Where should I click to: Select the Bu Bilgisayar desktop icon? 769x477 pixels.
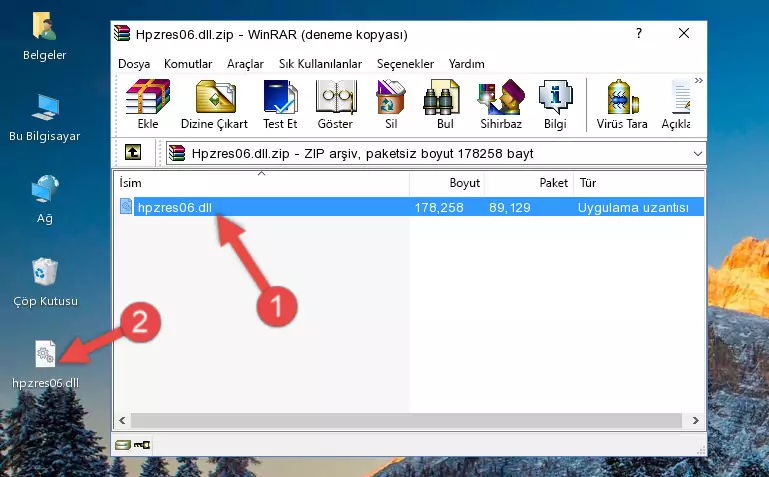(45, 118)
